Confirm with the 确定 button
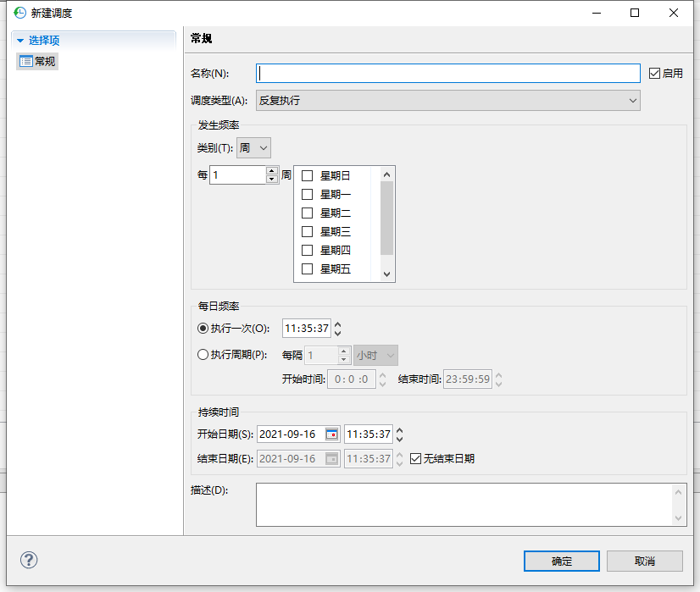 [x=562, y=561]
